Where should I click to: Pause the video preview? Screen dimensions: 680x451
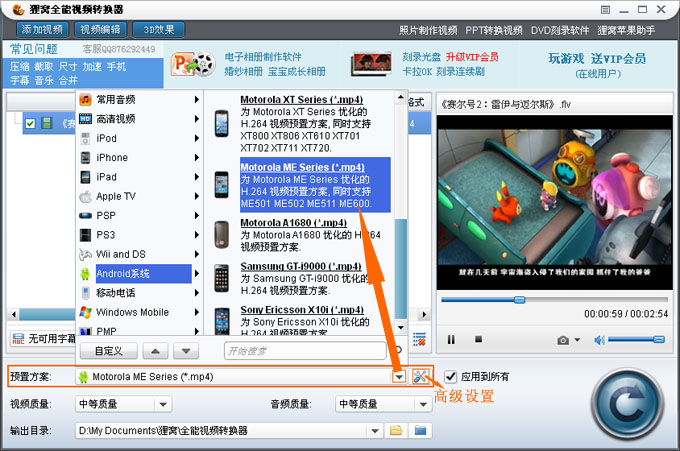[x=451, y=340]
